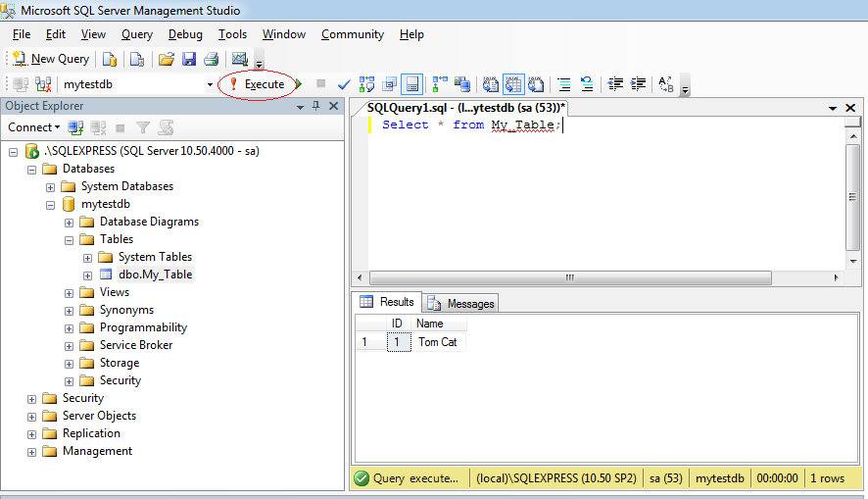Toggle Include Client Statistics icon
Screen dimensions: 868x499
pos(462,84)
